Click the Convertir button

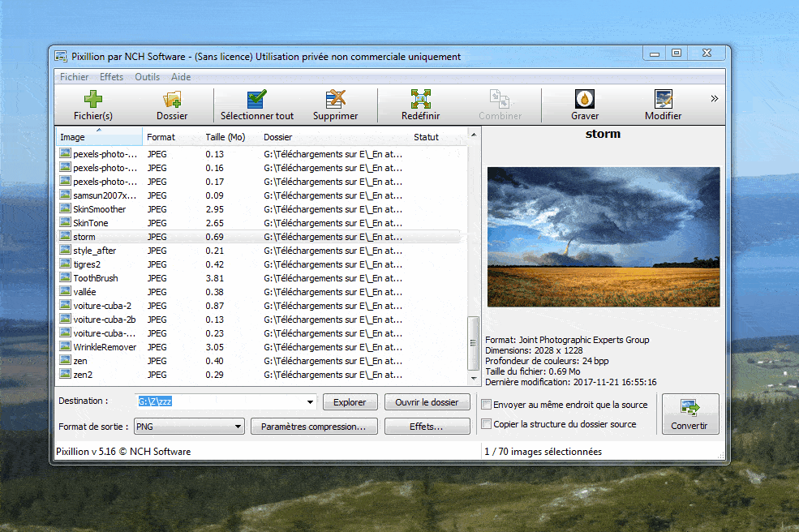point(690,414)
